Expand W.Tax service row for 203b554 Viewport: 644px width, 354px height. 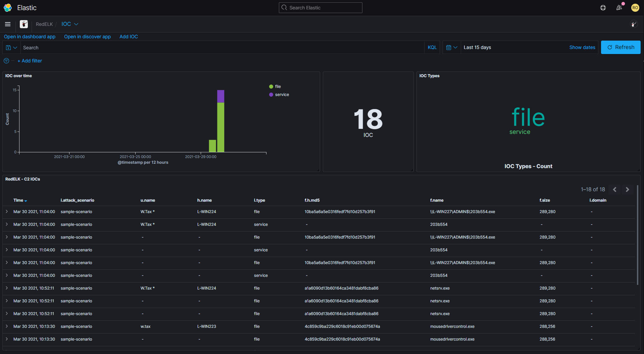(7, 224)
